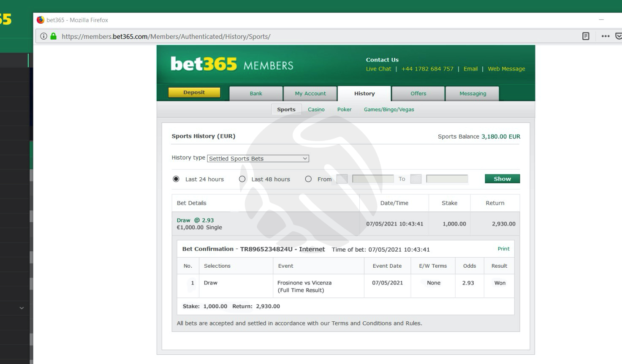
Task: Click the Frosinone vs Vicenza event text
Action: [x=304, y=283]
